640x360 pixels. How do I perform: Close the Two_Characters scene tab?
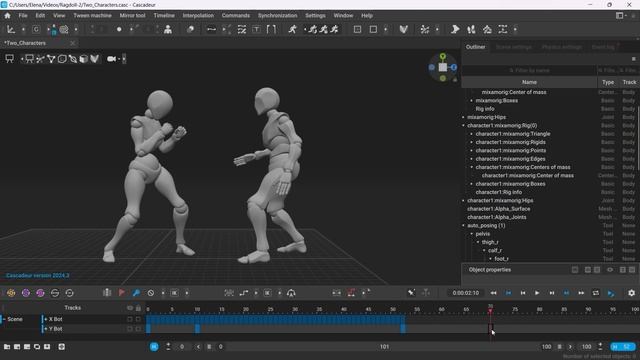(73, 43)
